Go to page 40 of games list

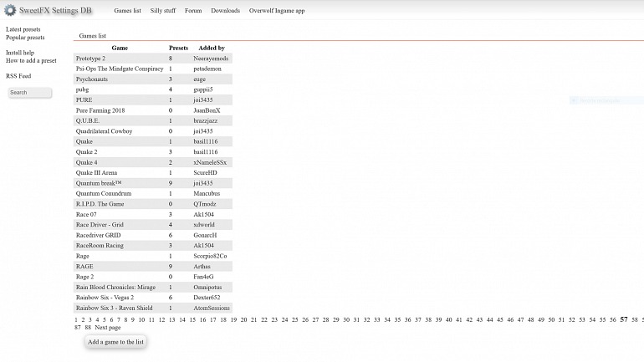click(448, 319)
